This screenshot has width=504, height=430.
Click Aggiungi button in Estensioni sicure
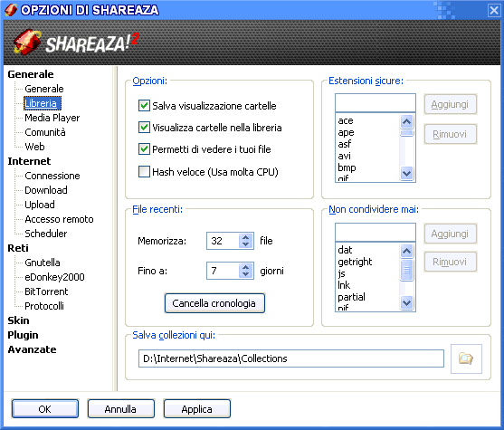(x=450, y=104)
